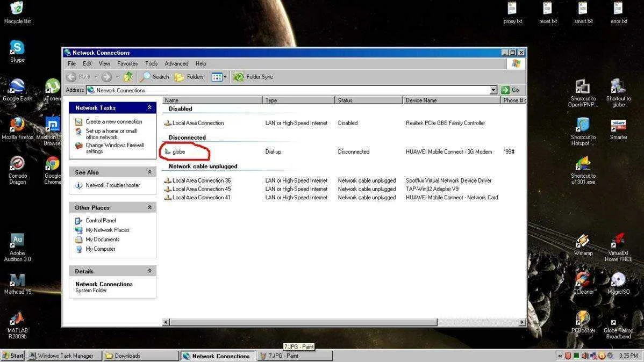Viewport: 644px width, 362px height.
Task: Launch Google Chrome desktop shortcut
Action: coord(53,170)
